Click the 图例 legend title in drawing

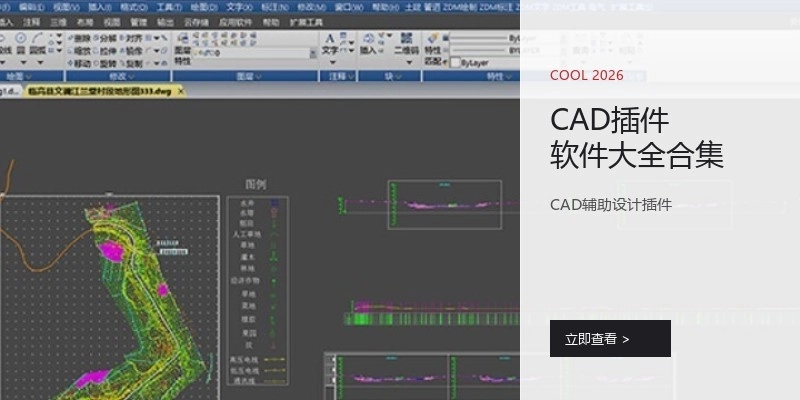point(256,184)
